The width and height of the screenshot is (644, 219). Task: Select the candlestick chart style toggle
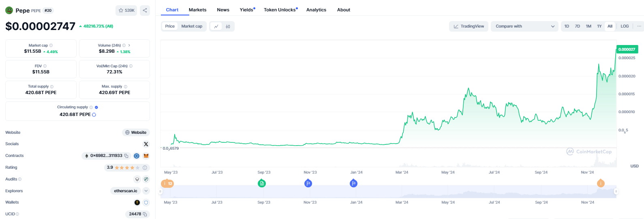[x=228, y=26]
